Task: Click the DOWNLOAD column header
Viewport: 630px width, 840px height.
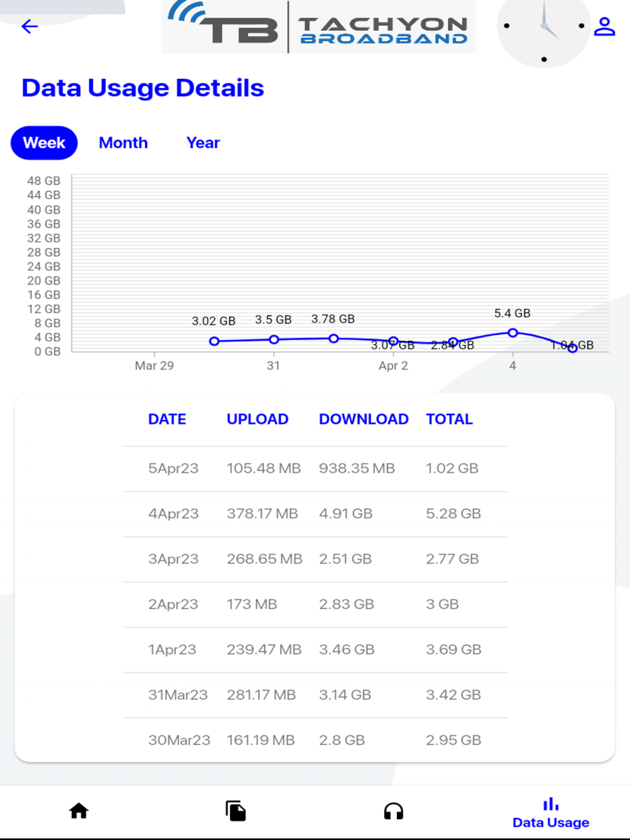Action: click(364, 419)
